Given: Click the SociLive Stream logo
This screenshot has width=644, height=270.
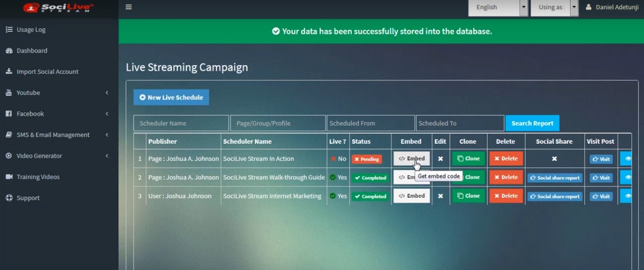Looking at the screenshot, I should [59, 7].
